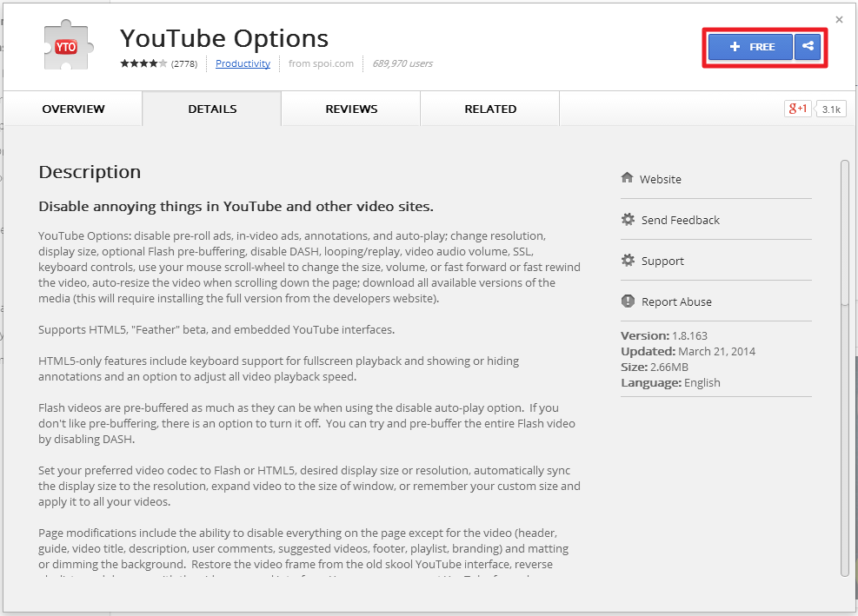Click the (2778) ratings count
Screen dimensions: 858x616
(184, 63)
